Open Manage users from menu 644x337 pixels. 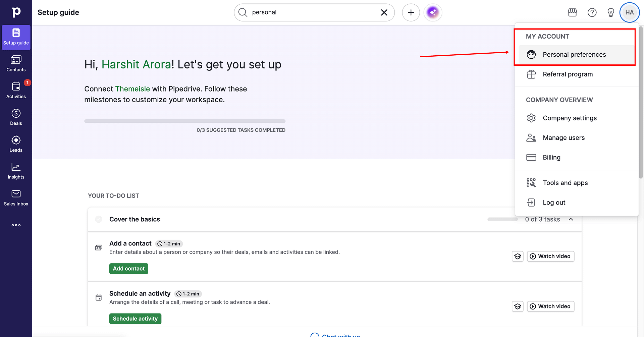[577, 137]
